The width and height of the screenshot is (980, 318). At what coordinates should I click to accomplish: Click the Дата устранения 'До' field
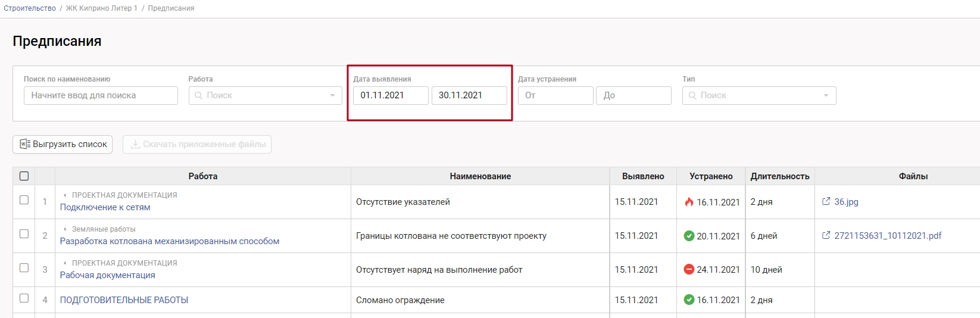(x=633, y=95)
